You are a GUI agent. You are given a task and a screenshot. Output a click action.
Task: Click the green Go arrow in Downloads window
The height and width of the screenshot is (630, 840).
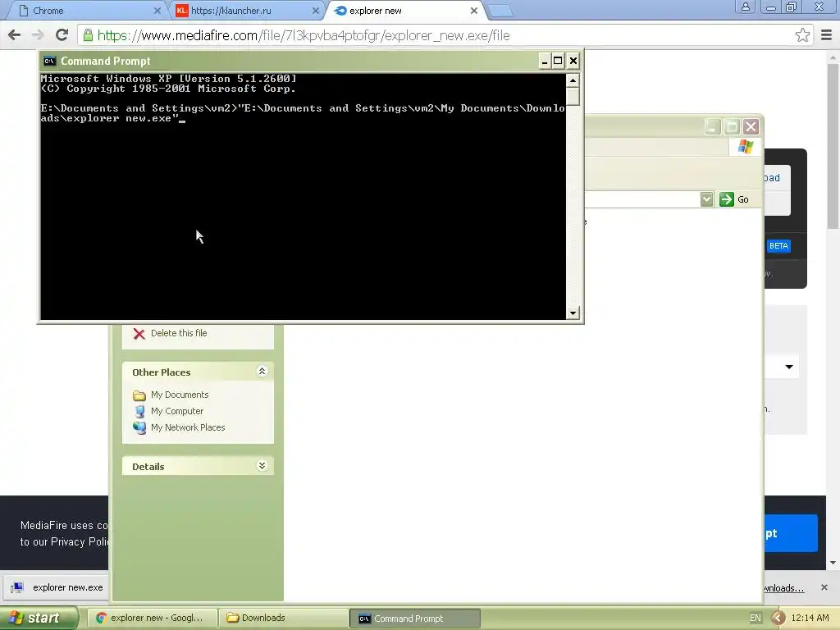(x=727, y=199)
